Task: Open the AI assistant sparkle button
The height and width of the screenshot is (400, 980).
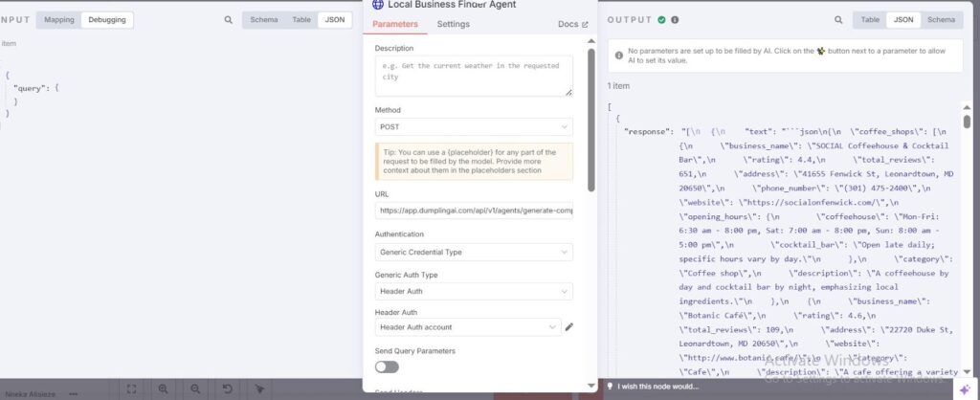Action: (964, 389)
